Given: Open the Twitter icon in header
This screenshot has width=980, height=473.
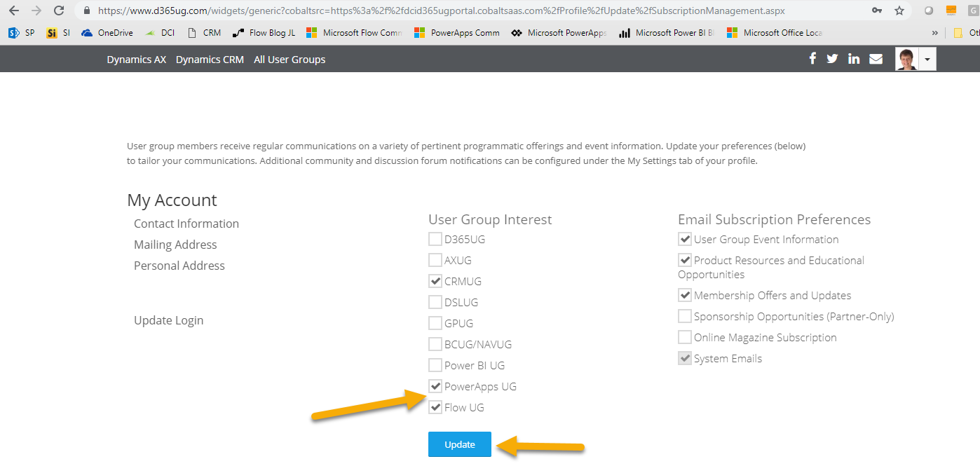Looking at the screenshot, I should 832,59.
